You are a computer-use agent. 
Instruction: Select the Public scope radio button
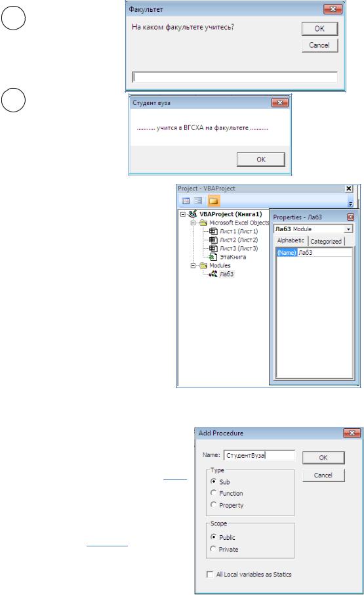(214, 537)
